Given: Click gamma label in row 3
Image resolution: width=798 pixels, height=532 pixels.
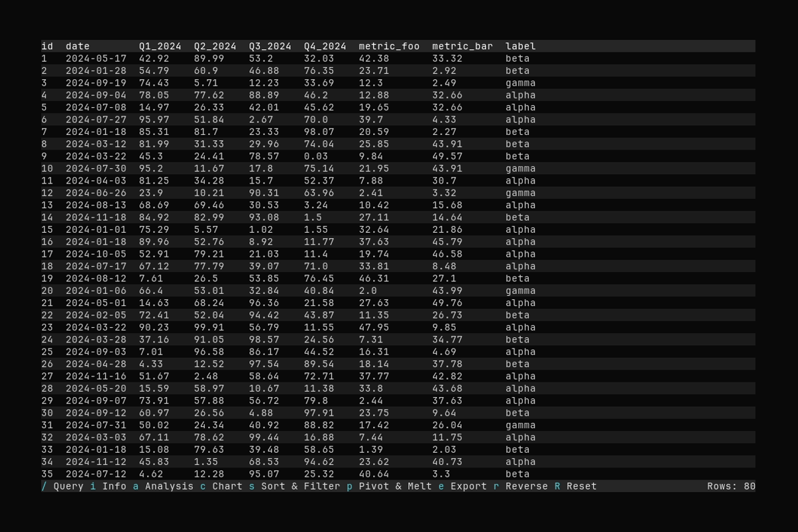Looking at the screenshot, I should point(521,83).
